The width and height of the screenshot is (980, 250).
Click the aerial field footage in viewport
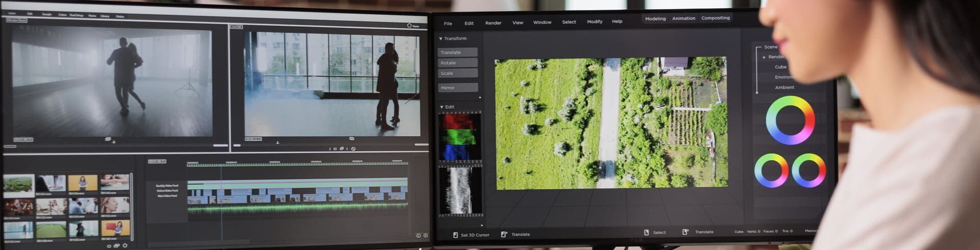611,123
